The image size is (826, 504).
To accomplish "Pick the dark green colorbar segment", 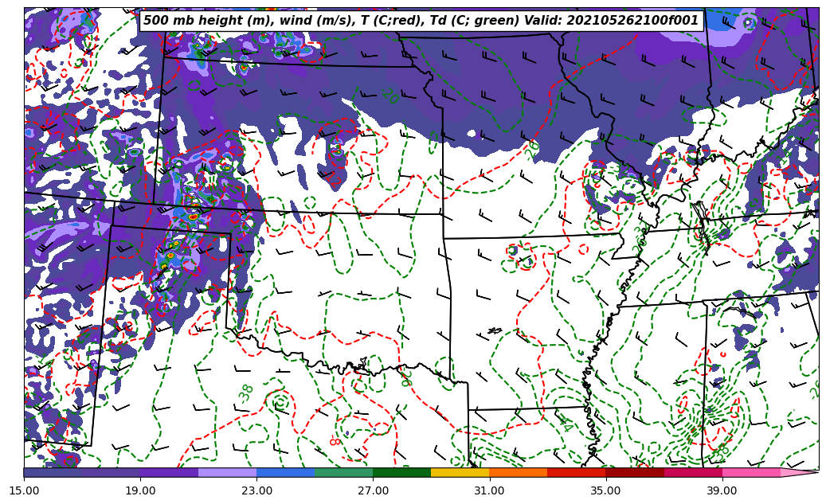I will coord(401,472).
